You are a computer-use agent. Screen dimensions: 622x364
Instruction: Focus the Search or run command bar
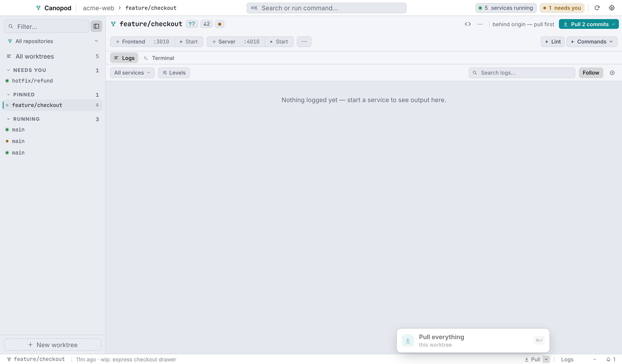[x=326, y=8]
